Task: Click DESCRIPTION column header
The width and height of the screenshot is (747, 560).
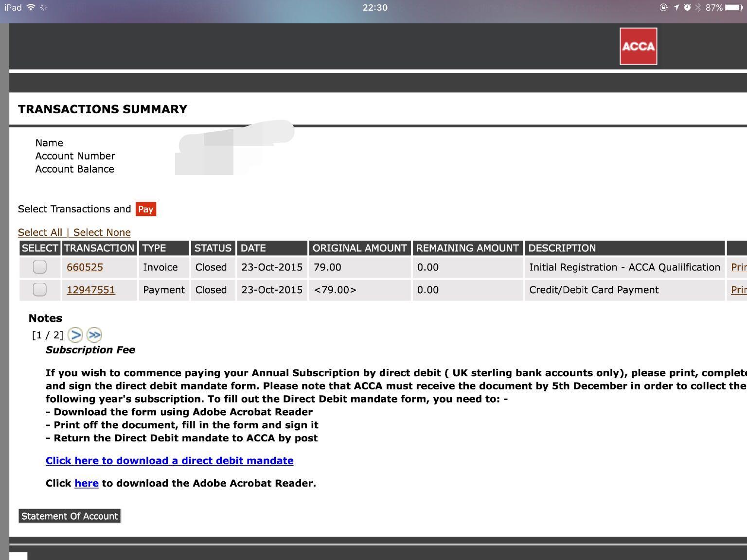Action: [x=625, y=248]
